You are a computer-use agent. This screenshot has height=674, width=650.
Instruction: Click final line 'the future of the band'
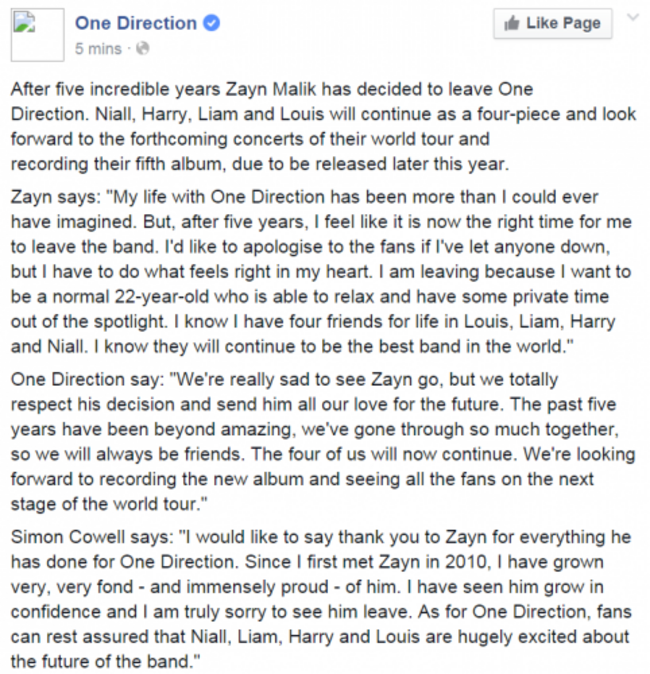pos(100,662)
